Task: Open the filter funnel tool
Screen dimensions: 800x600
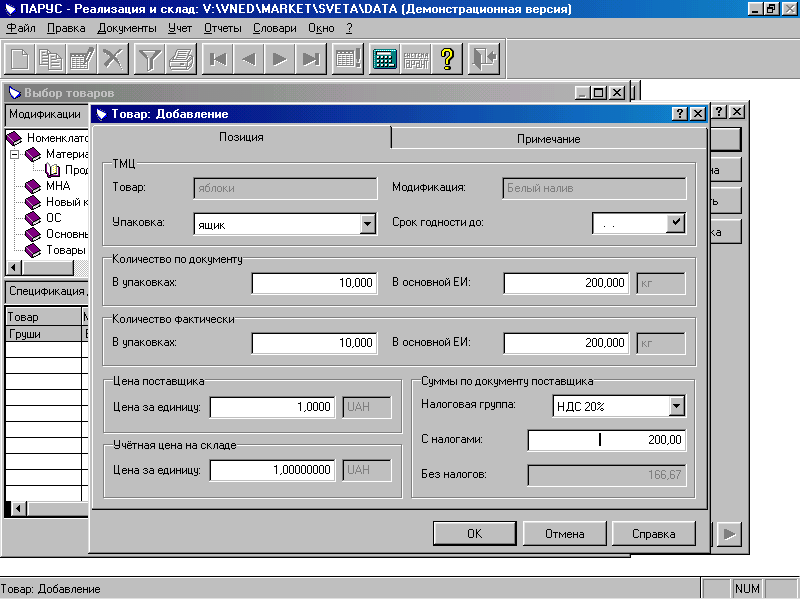Action: 149,59
